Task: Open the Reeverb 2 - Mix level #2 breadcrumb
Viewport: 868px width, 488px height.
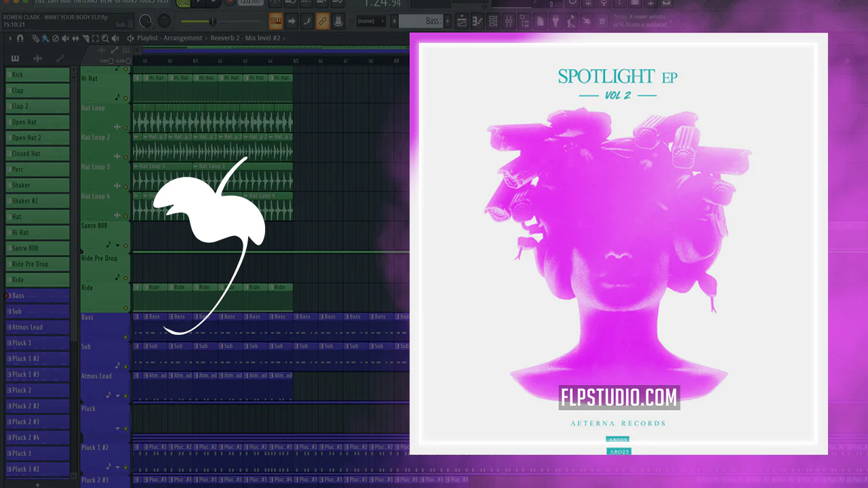Action: [x=244, y=39]
